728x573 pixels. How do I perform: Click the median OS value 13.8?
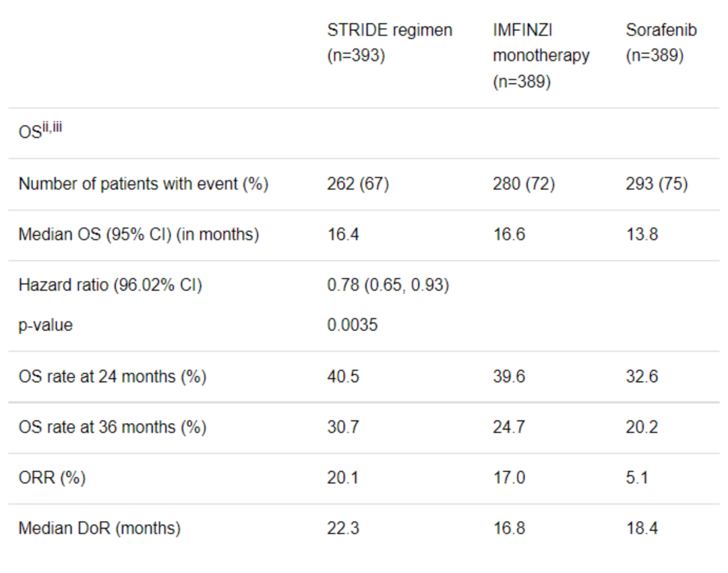tap(642, 235)
